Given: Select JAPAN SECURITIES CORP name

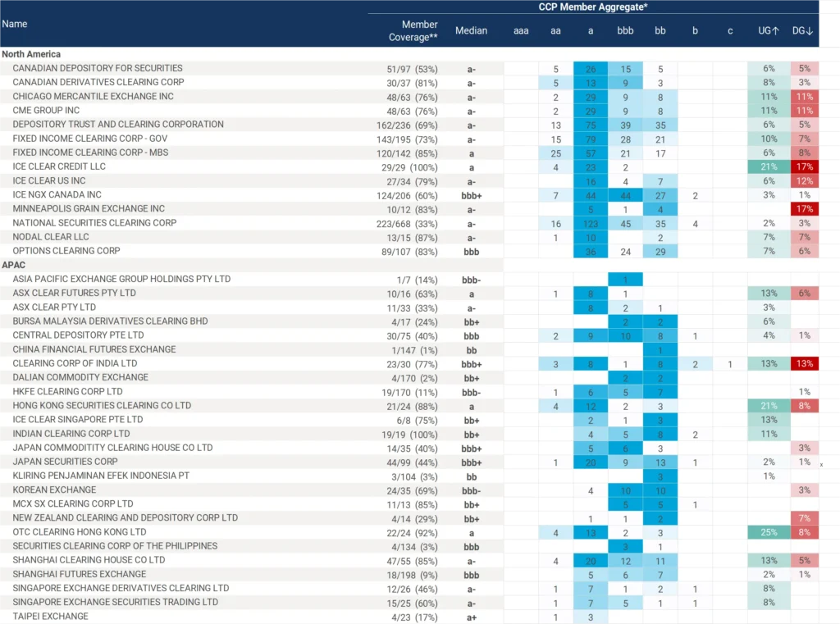Looking at the screenshot, I should [x=66, y=462].
